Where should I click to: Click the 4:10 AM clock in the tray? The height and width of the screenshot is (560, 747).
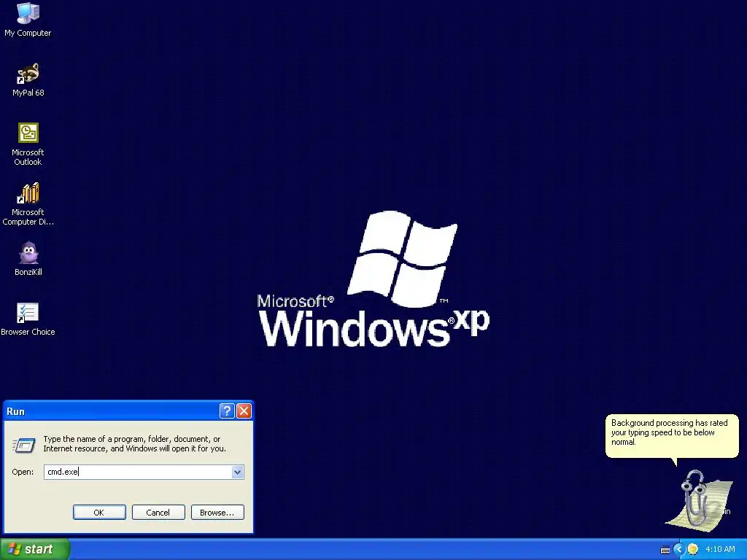point(720,550)
